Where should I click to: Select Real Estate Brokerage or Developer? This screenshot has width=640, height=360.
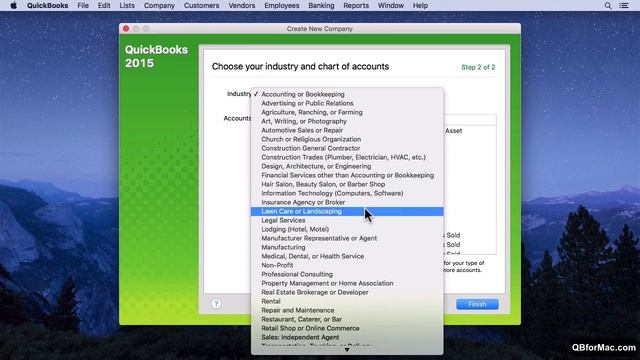pyautogui.click(x=347, y=292)
